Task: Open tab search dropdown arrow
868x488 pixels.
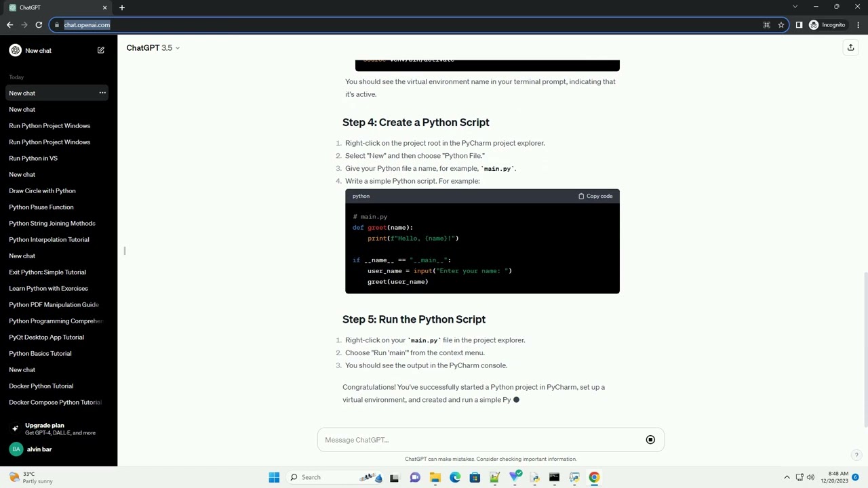Action: tap(795, 7)
